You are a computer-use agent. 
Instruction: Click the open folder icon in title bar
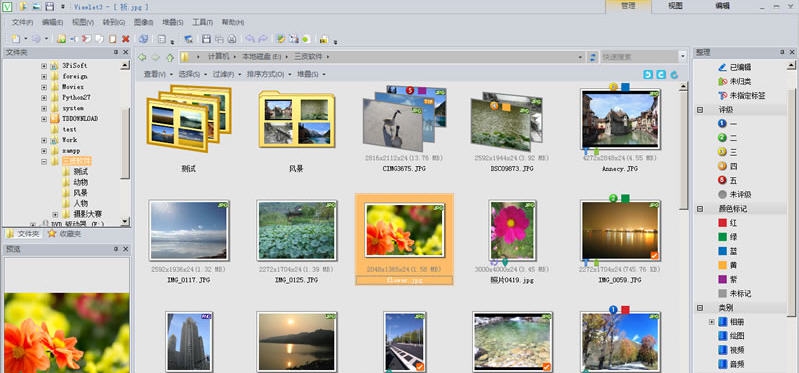(23, 7)
